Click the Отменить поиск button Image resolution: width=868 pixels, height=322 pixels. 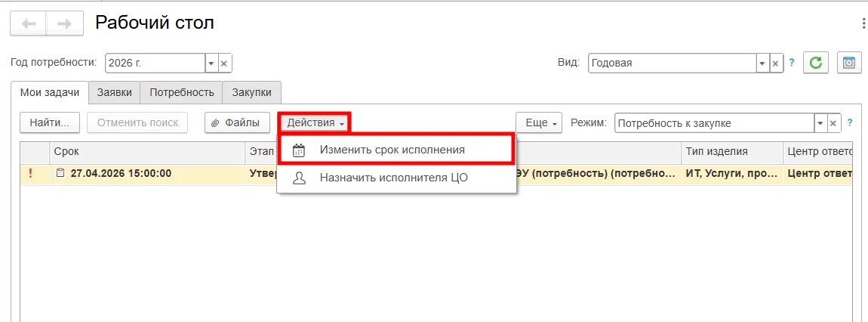(x=137, y=123)
